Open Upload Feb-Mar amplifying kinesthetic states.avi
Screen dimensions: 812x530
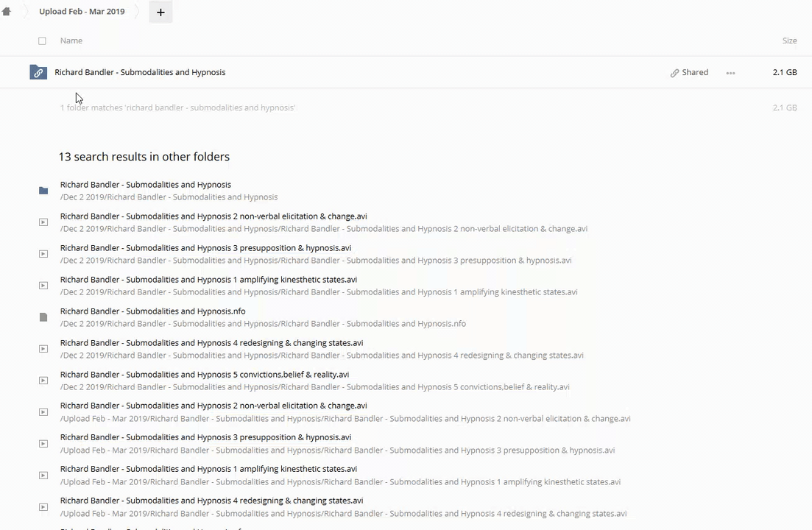pyautogui.click(x=208, y=469)
